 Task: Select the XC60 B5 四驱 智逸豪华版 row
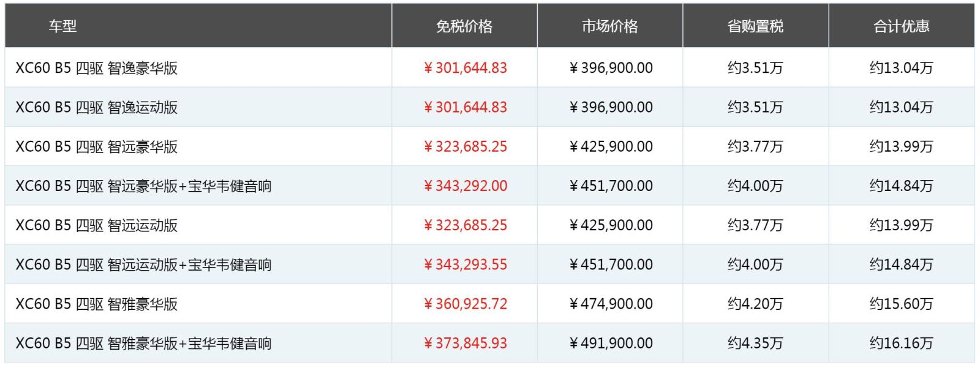[x=489, y=67]
